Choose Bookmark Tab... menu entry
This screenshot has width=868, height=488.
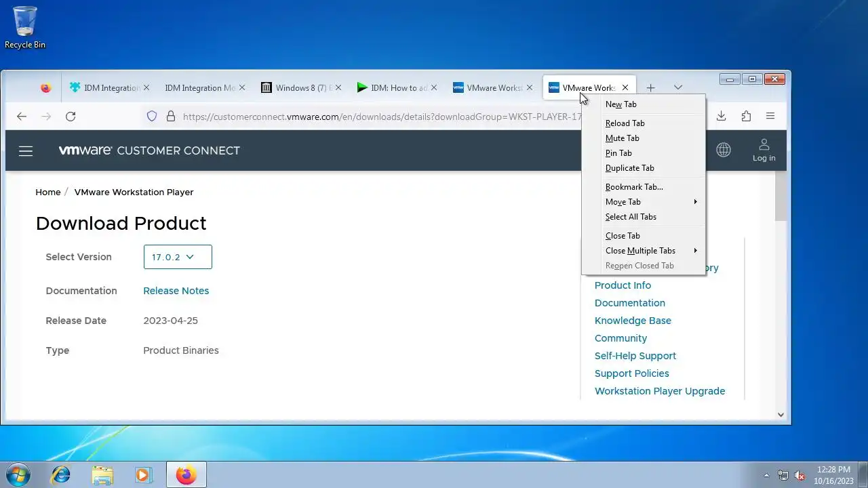coord(644,187)
